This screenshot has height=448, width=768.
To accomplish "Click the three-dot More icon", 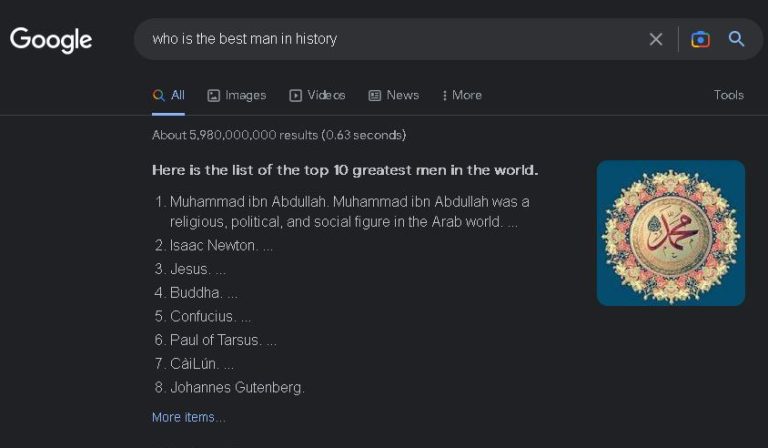I will click(444, 95).
